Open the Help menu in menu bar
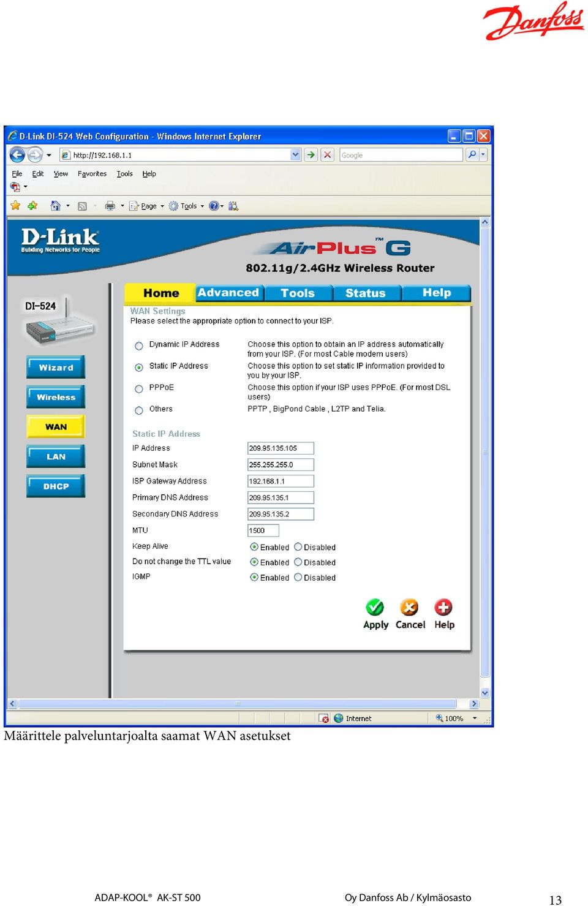This screenshot has width=588, height=906. (x=149, y=174)
